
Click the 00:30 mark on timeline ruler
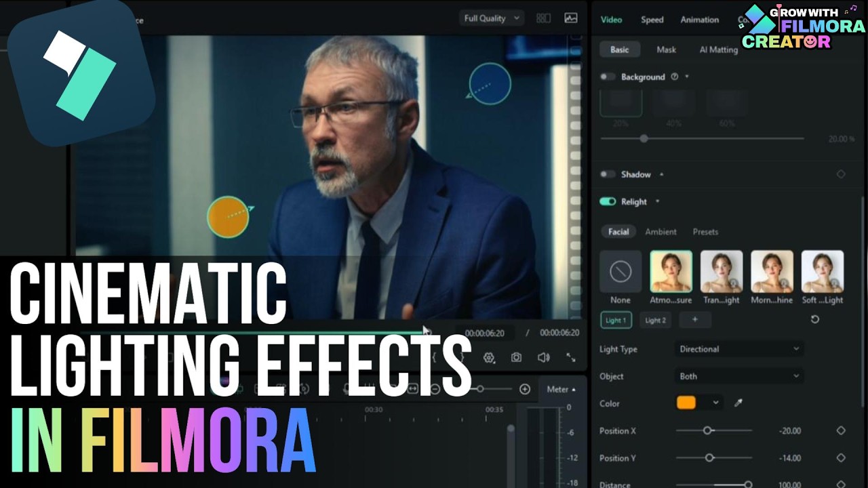coord(373,410)
